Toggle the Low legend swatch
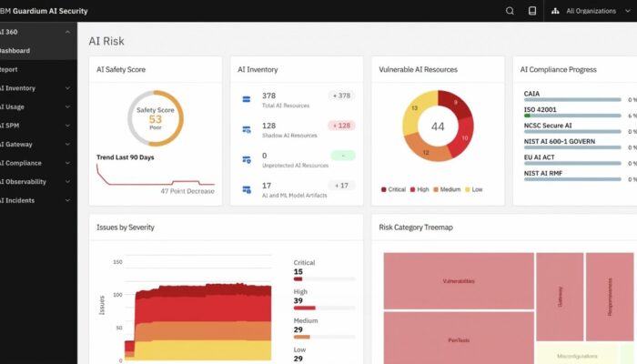The width and height of the screenshot is (637, 364). [x=468, y=189]
